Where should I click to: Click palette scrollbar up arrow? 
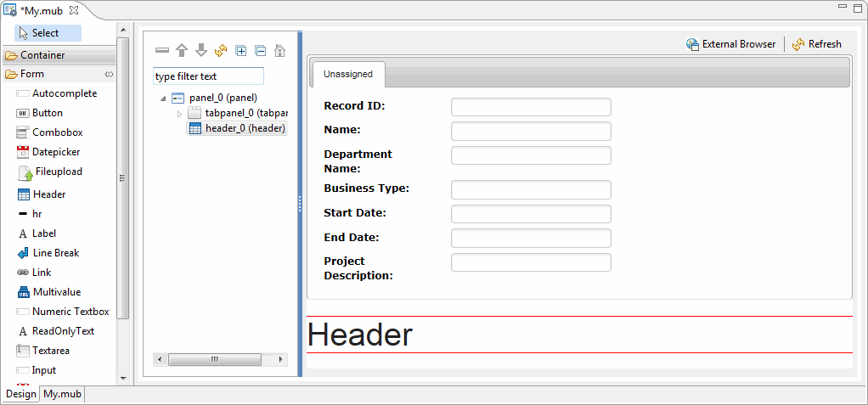(x=123, y=30)
